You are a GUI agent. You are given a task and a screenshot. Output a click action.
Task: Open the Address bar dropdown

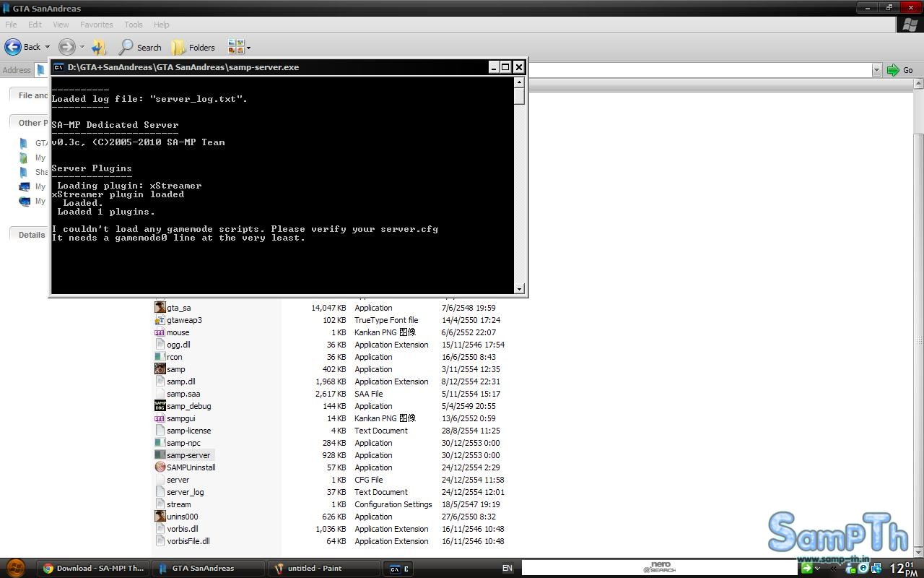[x=876, y=70]
